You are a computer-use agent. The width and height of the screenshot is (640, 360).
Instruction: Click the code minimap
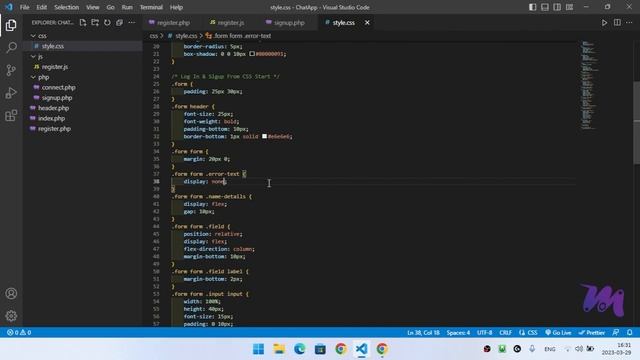[589, 86]
